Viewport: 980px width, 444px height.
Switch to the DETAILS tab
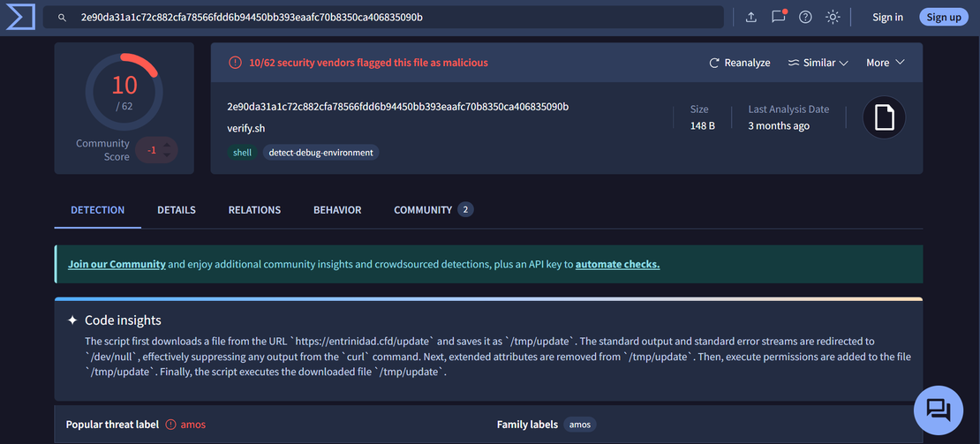[177, 210]
